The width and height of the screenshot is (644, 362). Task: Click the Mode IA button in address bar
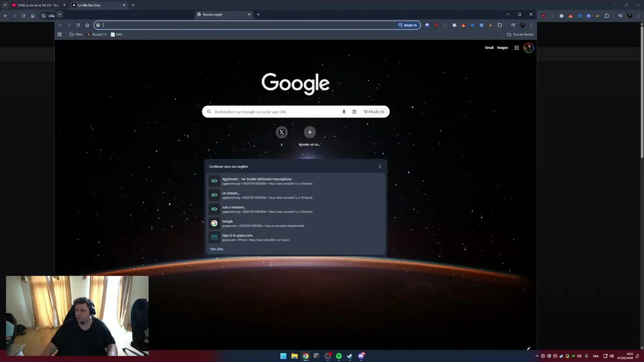pos(408,25)
